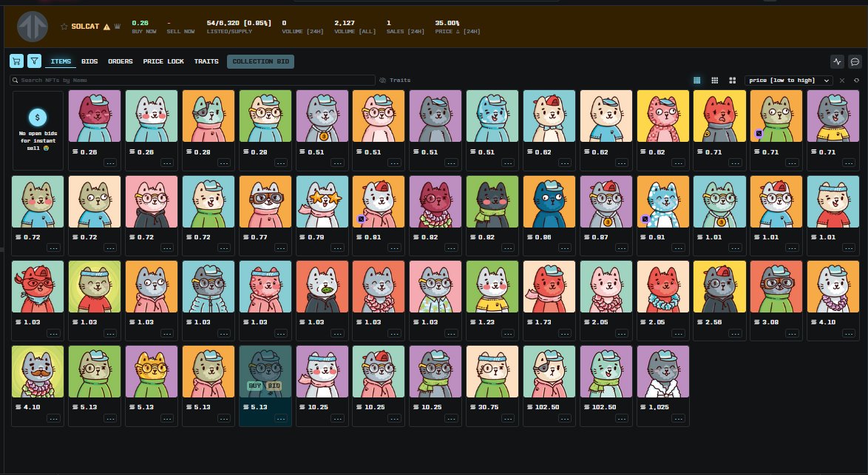Open the activity pulse chart icon
The height and width of the screenshot is (475, 868).
tap(837, 62)
